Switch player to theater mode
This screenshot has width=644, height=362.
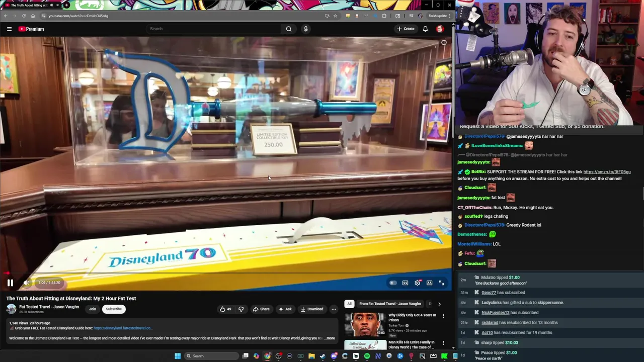coord(429,283)
